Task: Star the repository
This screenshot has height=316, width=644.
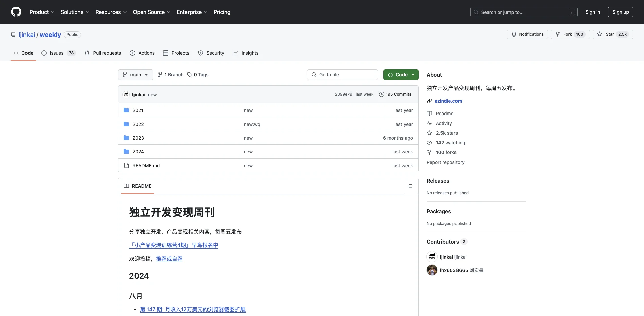Action: click(613, 34)
